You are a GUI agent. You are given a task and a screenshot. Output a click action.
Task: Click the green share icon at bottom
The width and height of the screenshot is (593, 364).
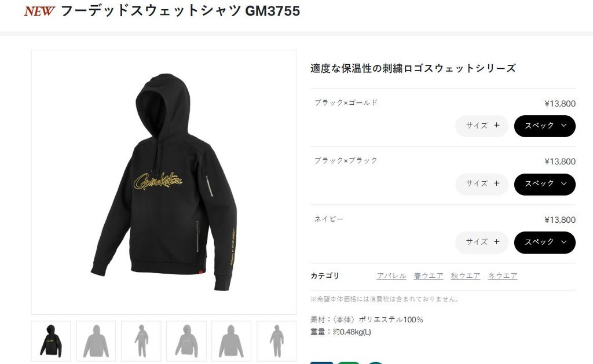[x=349, y=363]
